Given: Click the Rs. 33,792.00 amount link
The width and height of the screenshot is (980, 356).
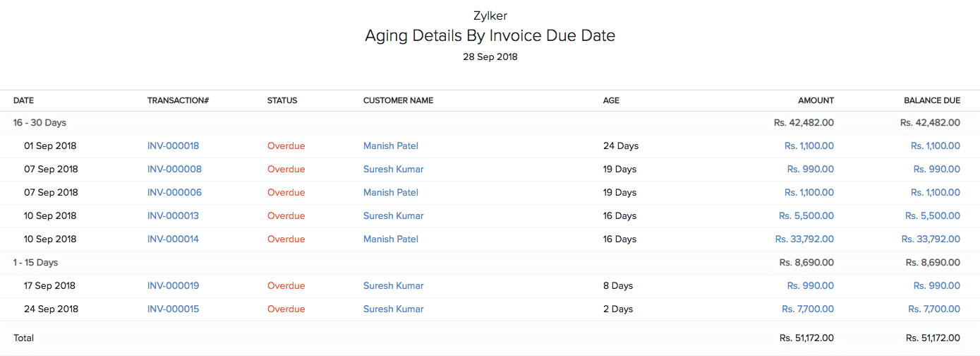Looking at the screenshot, I should [x=804, y=239].
